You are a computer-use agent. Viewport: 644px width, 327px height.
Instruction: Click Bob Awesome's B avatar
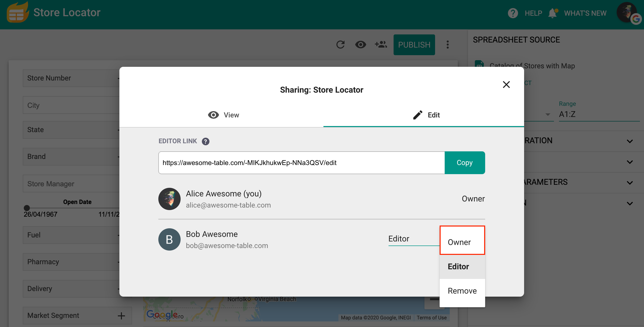(169, 239)
